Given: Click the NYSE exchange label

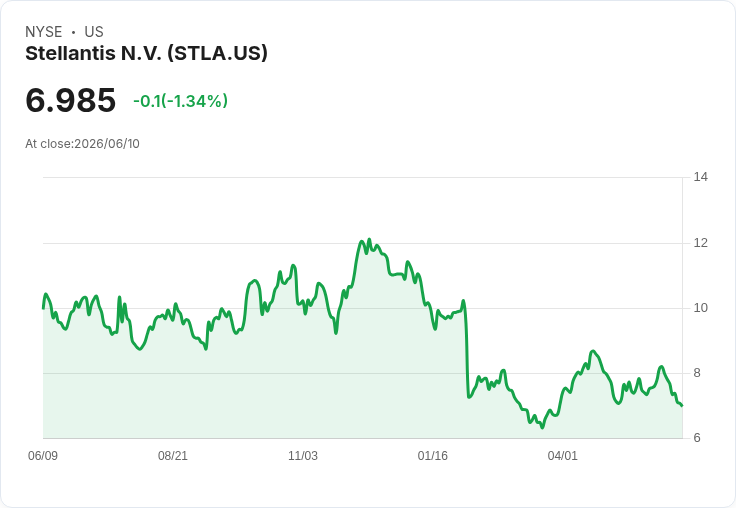Looking at the screenshot, I should click(44, 32).
